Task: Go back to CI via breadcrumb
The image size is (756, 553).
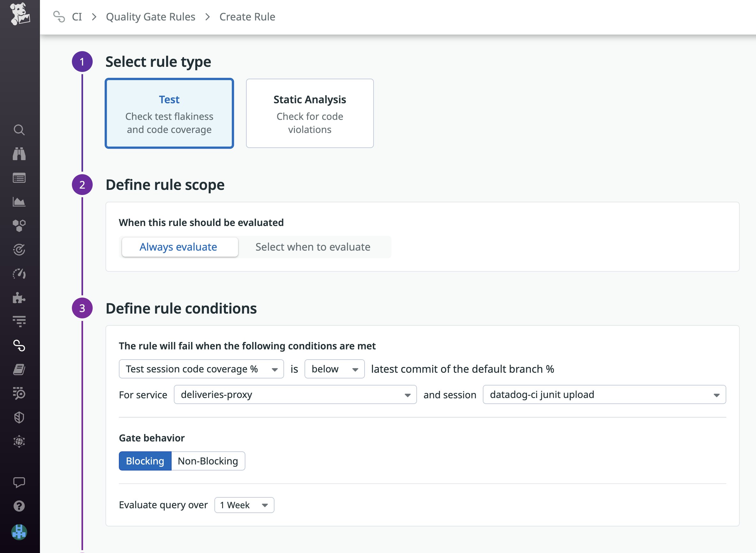Action: [77, 16]
